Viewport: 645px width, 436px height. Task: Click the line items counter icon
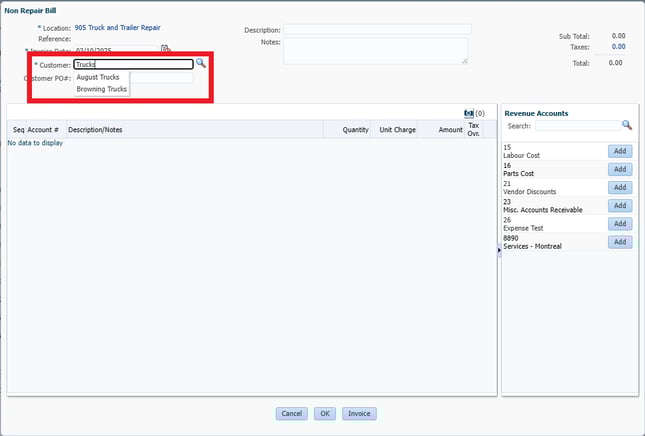coord(469,114)
